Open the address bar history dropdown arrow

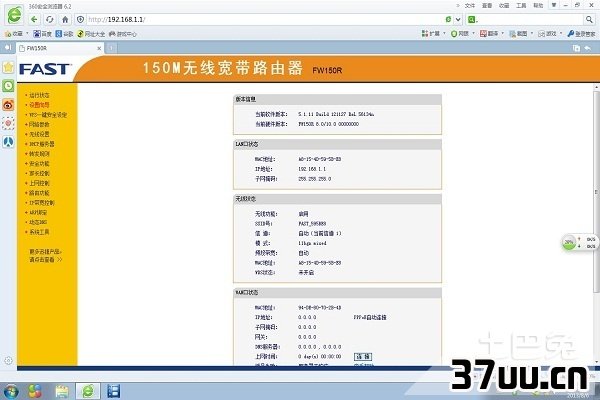tap(458, 19)
